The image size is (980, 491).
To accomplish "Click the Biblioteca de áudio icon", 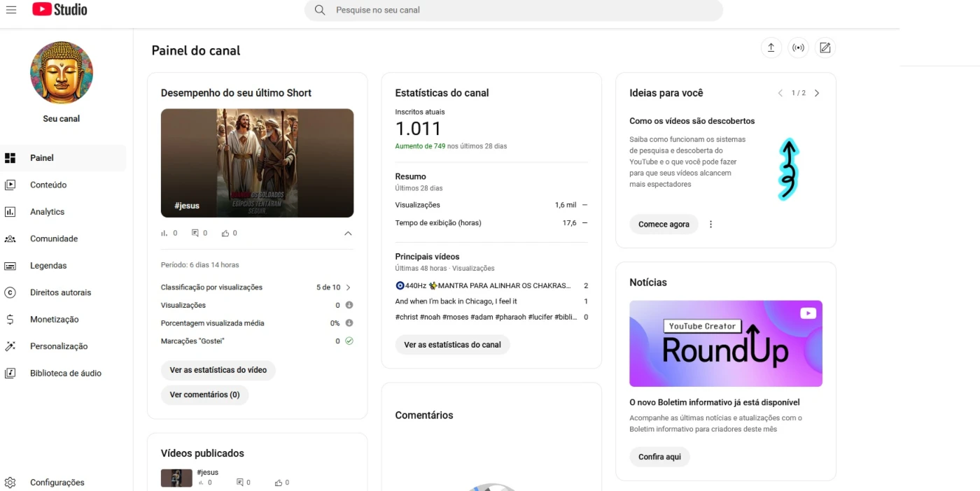I will [x=10, y=373].
